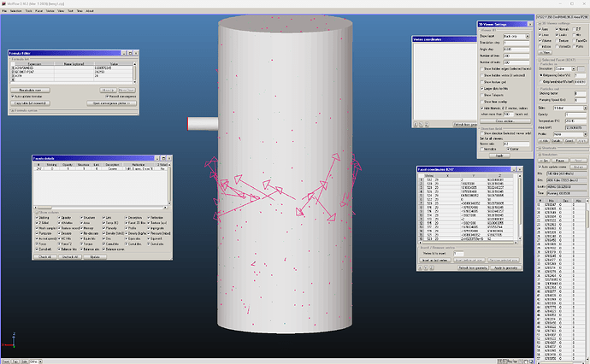Viewport: 590px width, 364px height.
Task: Open the Tools menu
Action: tap(28, 11)
